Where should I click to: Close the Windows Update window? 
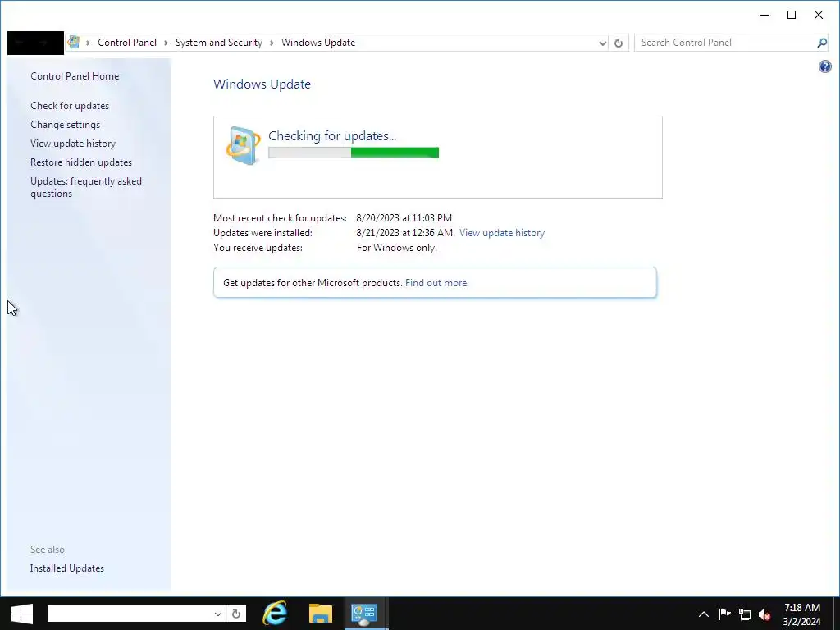819,15
